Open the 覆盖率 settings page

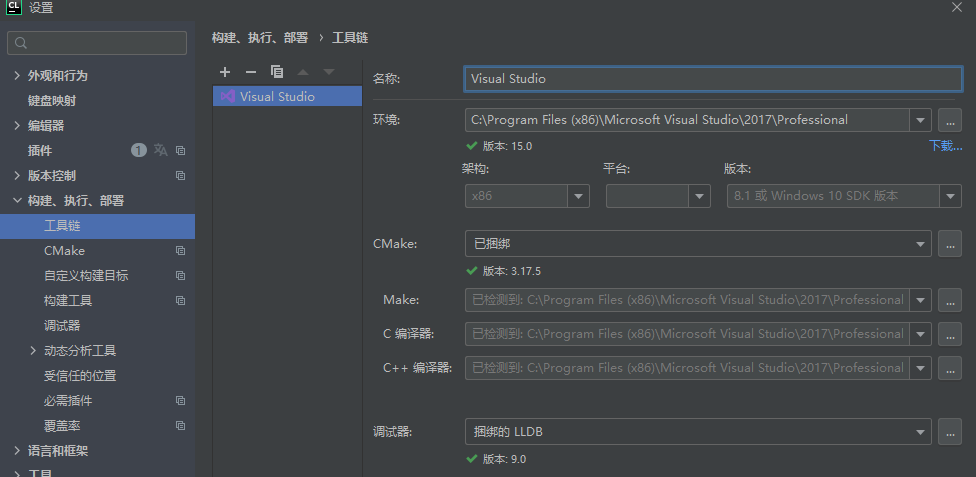pyautogui.click(x=62, y=425)
